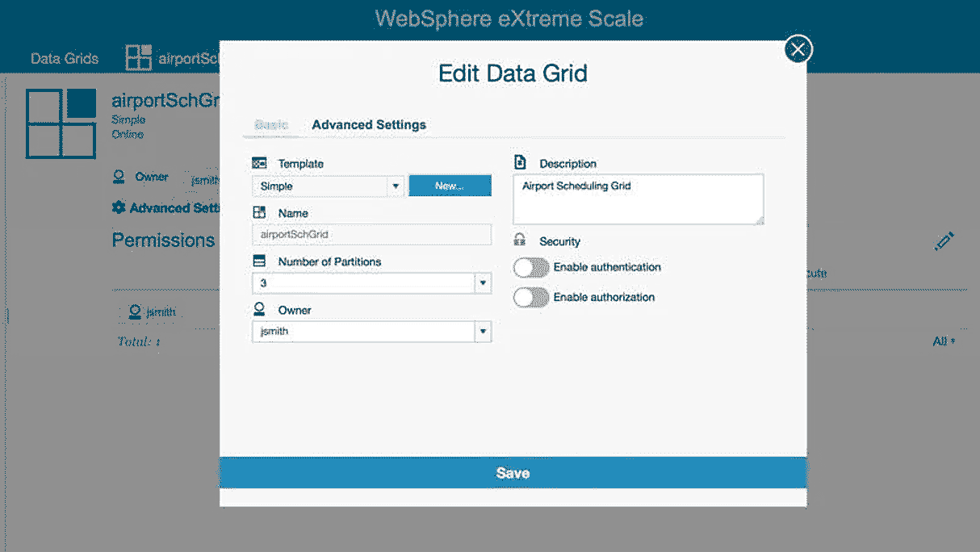Screen dimensions: 980x552
Task: Click the person icon next to jsmith under Permissions
Action: tap(136, 311)
